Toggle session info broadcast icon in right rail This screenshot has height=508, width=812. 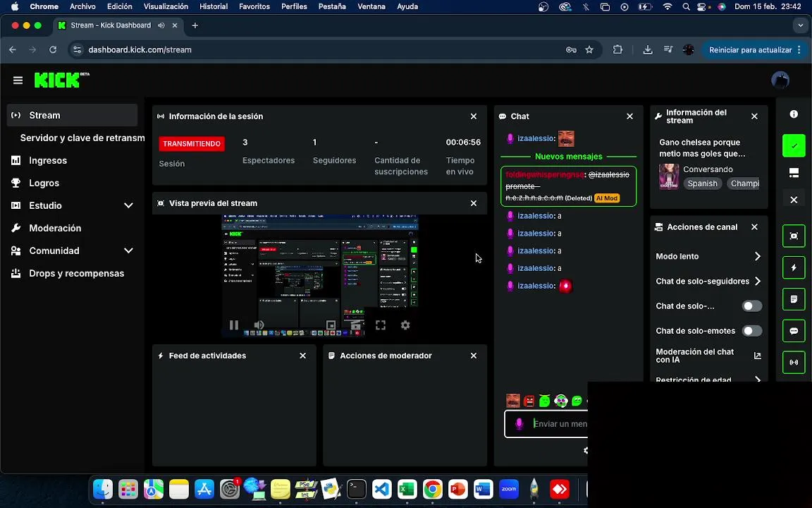(794, 363)
